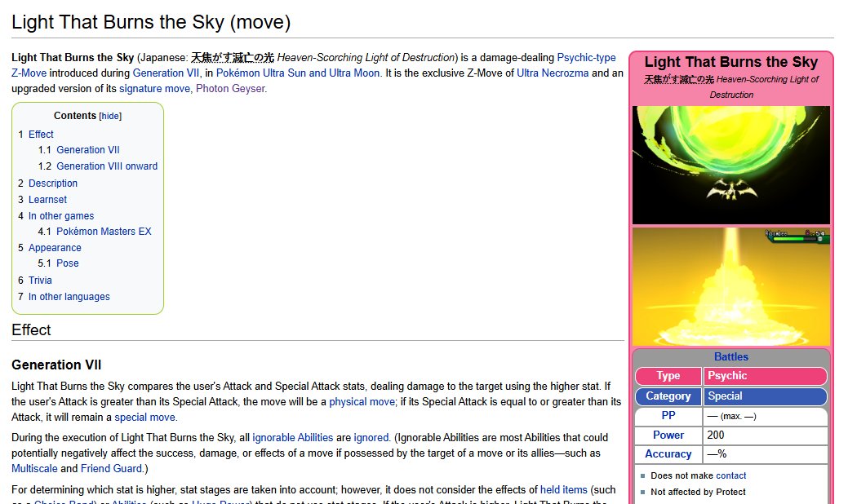Image resolution: width=848 pixels, height=504 pixels.
Task: Go to Trivia section in contents
Action: pos(40,280)
